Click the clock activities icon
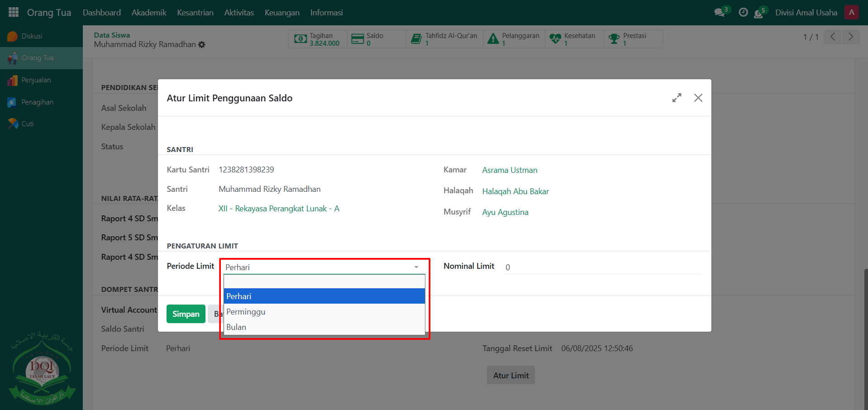The width and height of the screenshot is (868, 410). 743,13
